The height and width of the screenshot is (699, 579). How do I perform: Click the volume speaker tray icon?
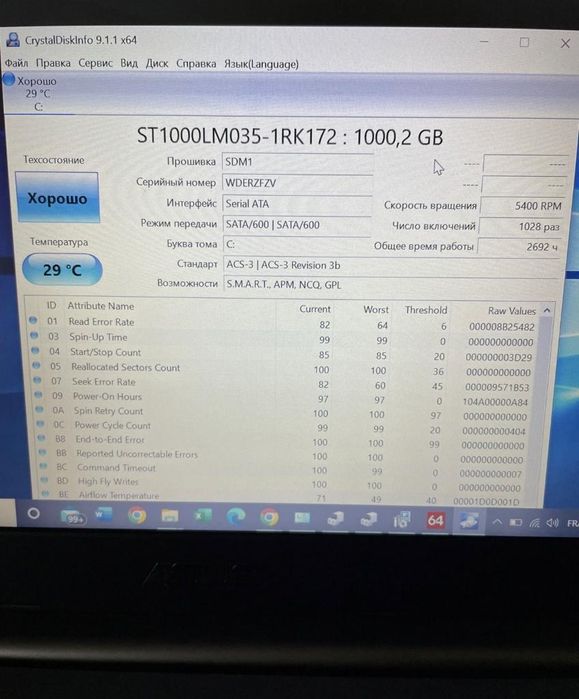click(552, 522)
